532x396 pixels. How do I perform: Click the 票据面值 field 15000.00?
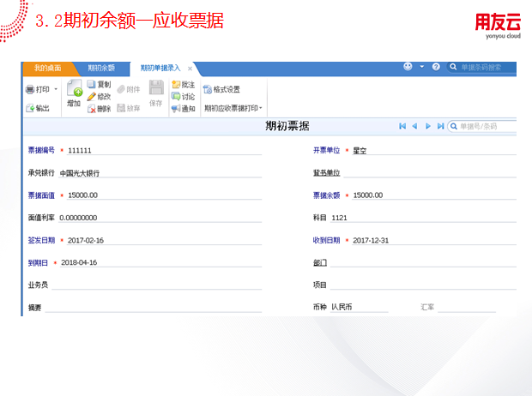tap(164, 195)
